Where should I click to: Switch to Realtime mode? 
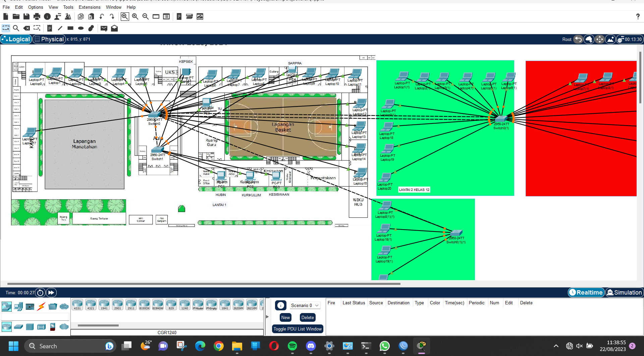(586, 293)
